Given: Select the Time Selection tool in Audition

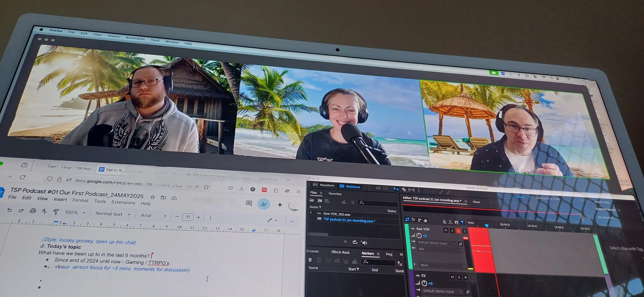Looking at the screenshot, I should [x=419, y=190].
